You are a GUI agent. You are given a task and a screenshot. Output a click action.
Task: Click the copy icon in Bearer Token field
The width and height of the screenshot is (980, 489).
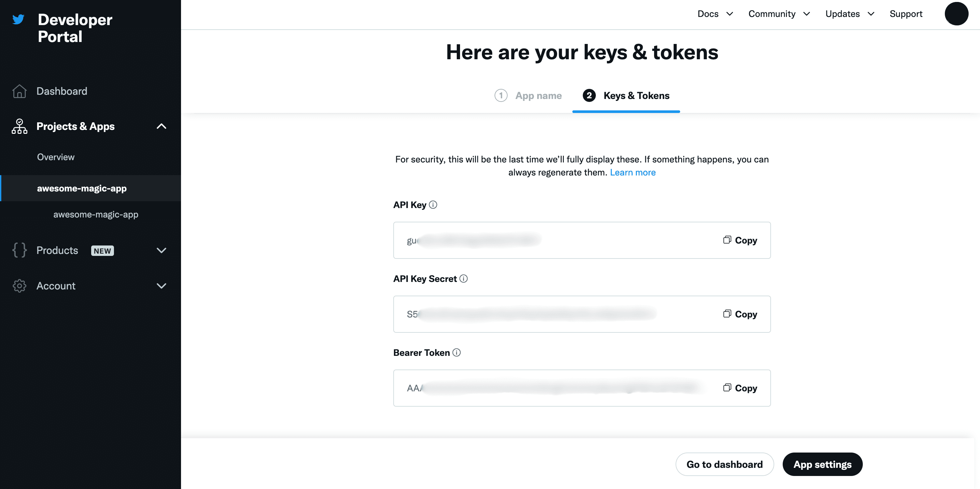click(x=727, y=387)
